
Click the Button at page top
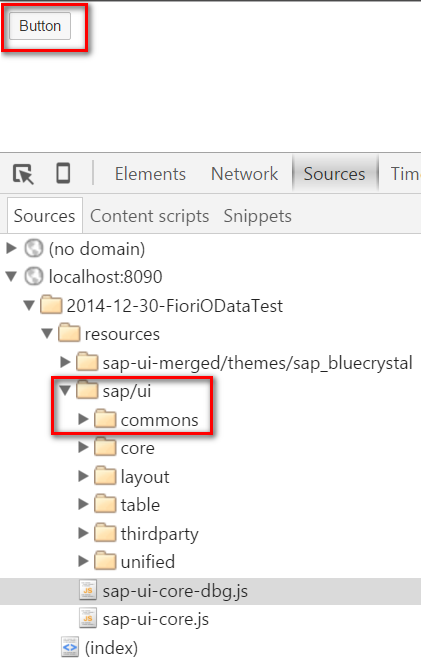tap(40, 26)
